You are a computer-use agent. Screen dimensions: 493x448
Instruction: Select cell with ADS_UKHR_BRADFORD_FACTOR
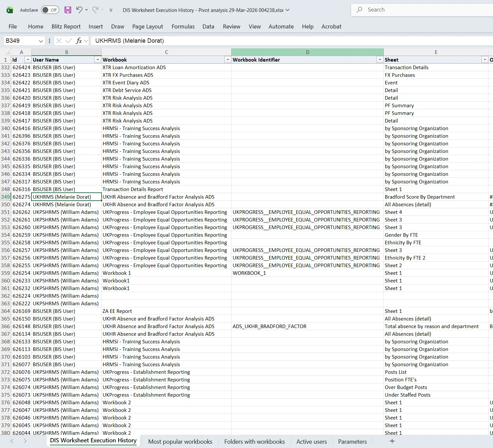pyautogui.click(x=307, y=326)
